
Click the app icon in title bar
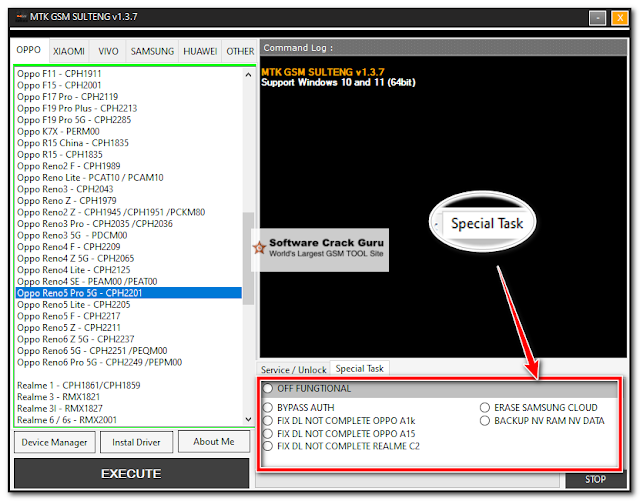coord(21,17)
